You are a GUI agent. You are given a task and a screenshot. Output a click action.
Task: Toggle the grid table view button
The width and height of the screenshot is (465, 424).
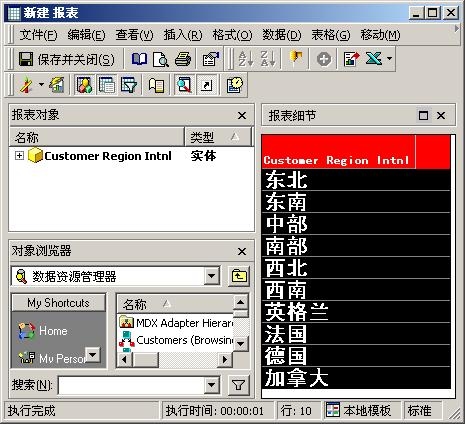click(x=107, y=85)
